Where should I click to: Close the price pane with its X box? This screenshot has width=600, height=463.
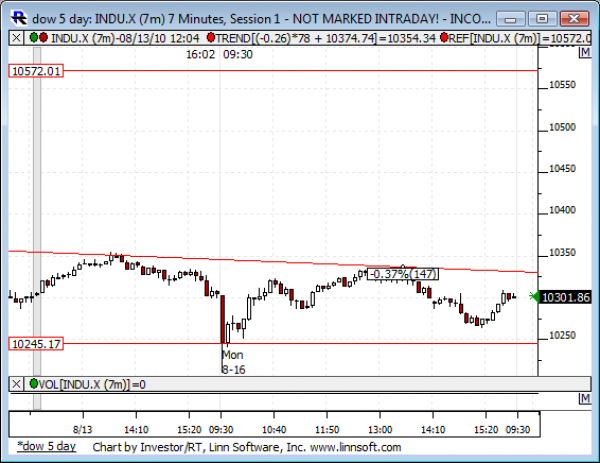[16, 38]
